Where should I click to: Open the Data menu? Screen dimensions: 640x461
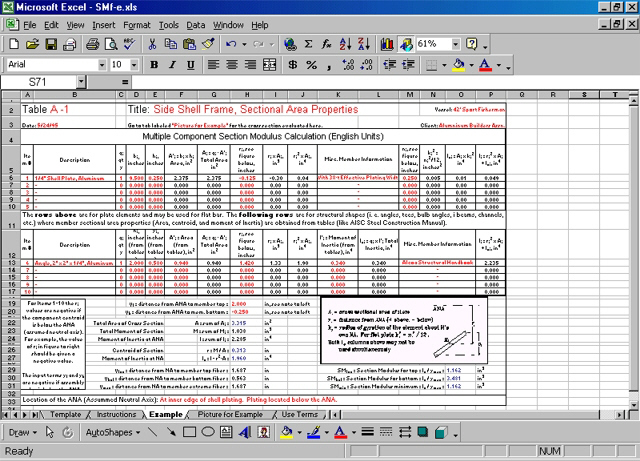coord(196,25)
